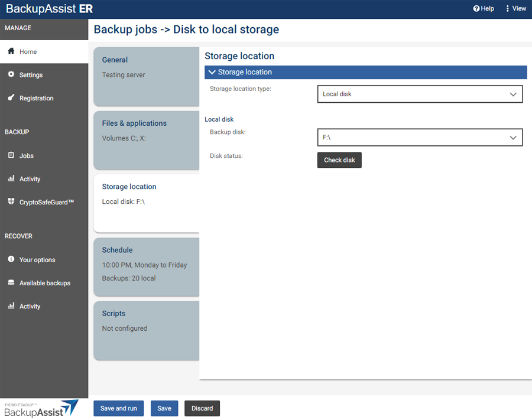Image resolution: width=532 pixels, height=420 pixels.
Task: Open the Schedule step card
Action: click(146, 266)
